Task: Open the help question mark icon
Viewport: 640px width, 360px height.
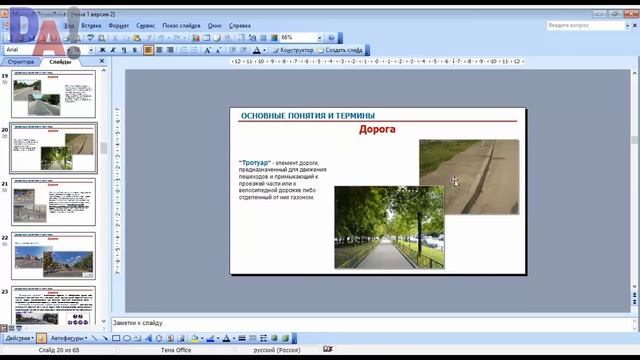Action: coord(331,38)
